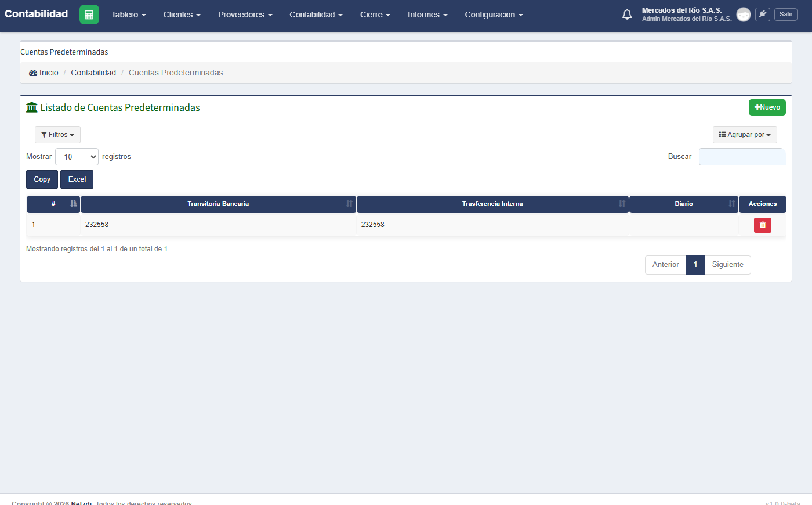Click the green Nuevo button

[x=767, y=107]
